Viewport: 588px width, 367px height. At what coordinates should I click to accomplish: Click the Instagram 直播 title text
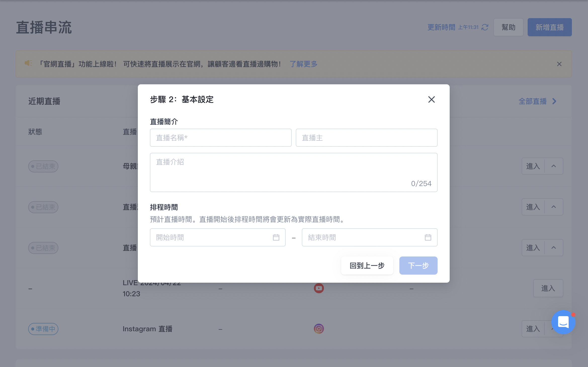pos(147,329)
